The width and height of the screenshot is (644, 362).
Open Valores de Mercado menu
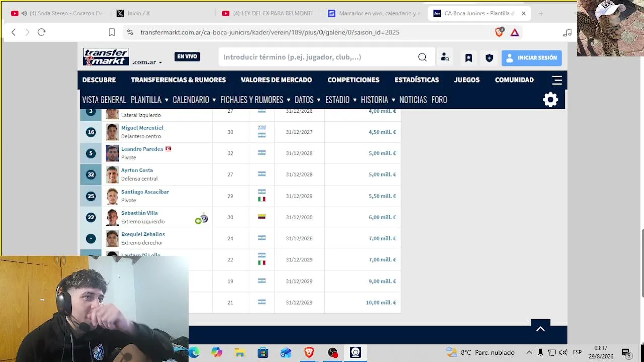point(276,80)
